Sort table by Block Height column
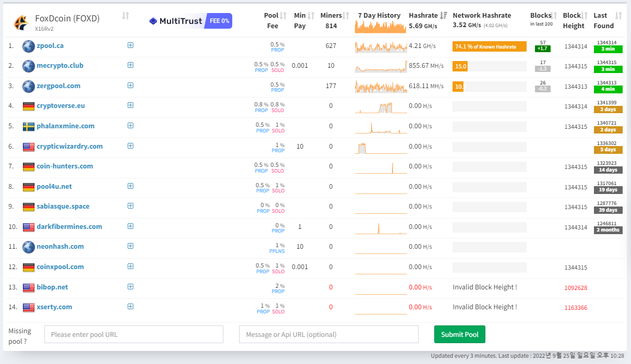This screenshot has width=631, height=364. click(x=585, y=16)
